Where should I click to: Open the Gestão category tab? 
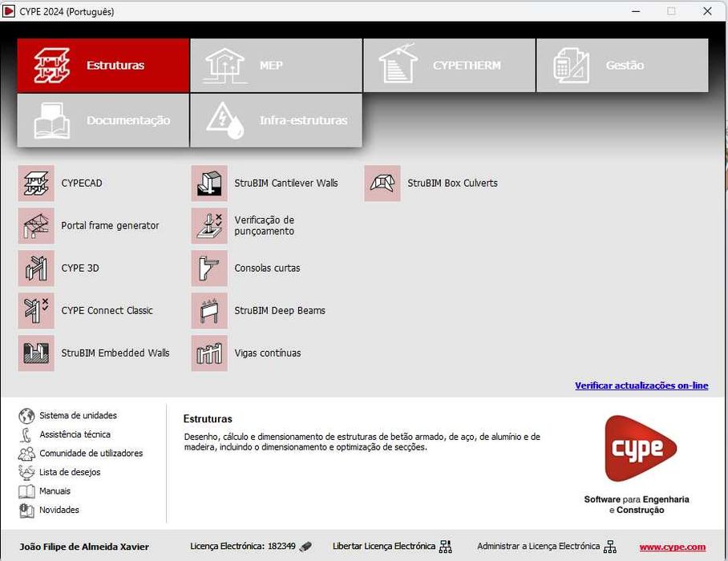(x=622, y=66)
